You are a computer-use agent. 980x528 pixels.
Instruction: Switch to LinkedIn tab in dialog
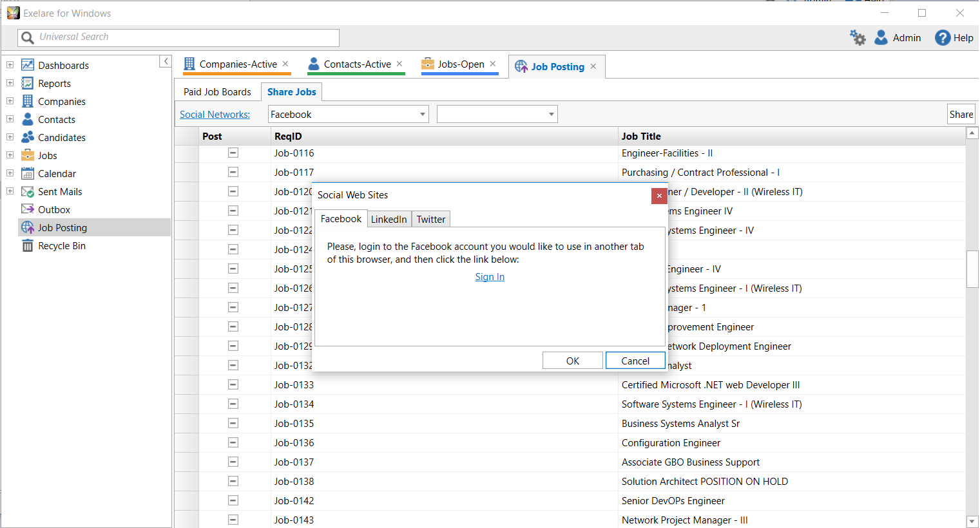[x=389, y=219]
